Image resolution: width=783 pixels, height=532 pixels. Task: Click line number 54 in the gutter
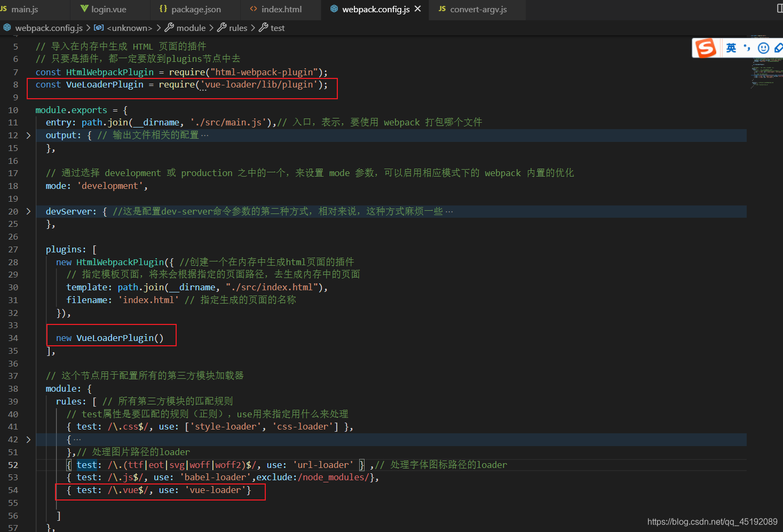[13, 490]
